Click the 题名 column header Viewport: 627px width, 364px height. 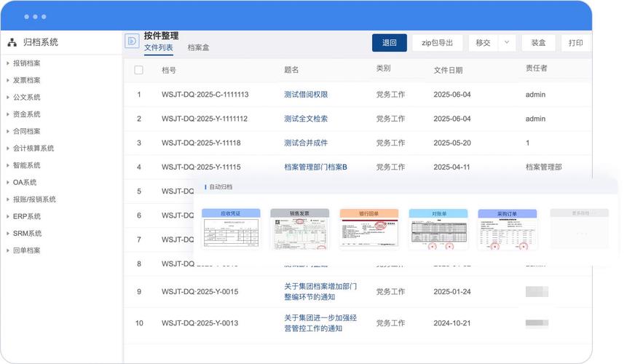(x=291, y=70)
